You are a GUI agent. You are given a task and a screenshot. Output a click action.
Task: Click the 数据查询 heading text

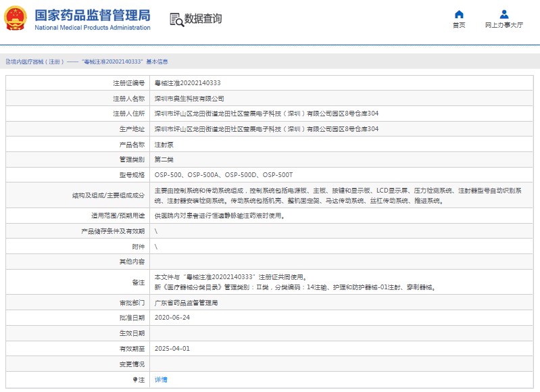[x=203, y=19]
